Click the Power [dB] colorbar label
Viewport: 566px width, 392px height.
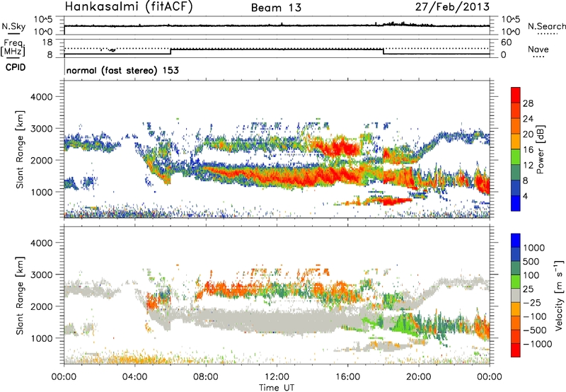540,149
